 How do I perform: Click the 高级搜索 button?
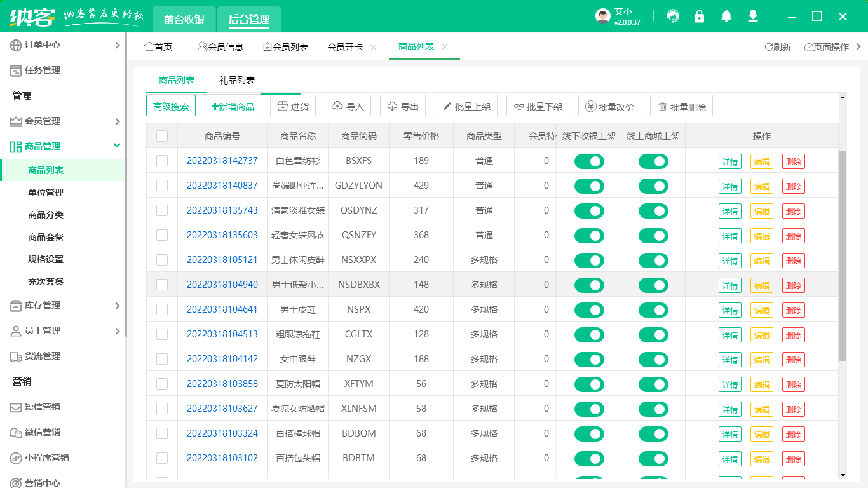click(171, 105)
